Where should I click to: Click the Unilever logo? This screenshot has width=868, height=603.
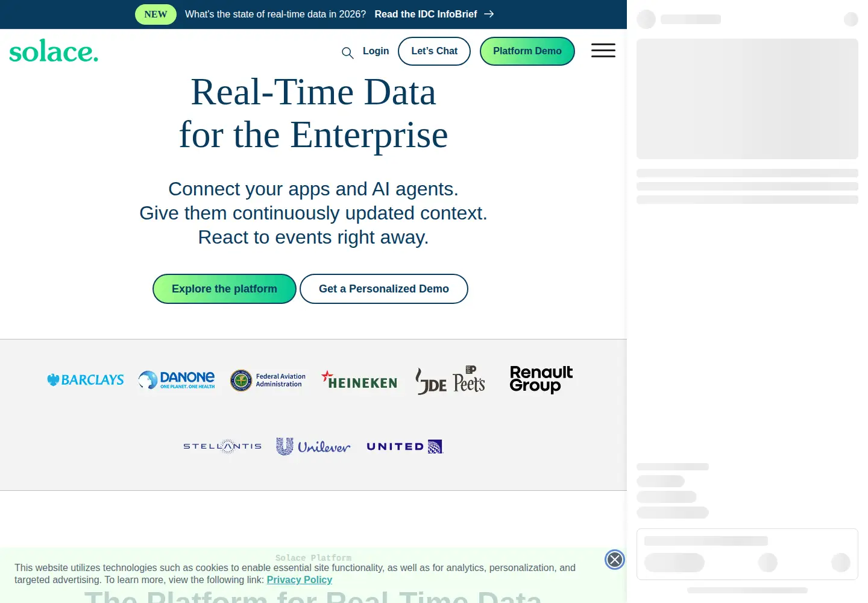[x=313, y=446]
